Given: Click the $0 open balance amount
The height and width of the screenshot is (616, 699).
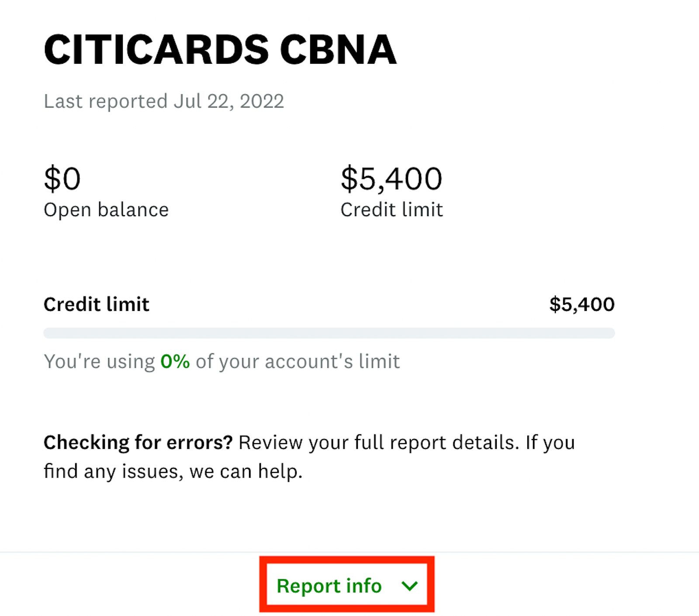Looking at the screenshot, I should [x=62, y=179].
